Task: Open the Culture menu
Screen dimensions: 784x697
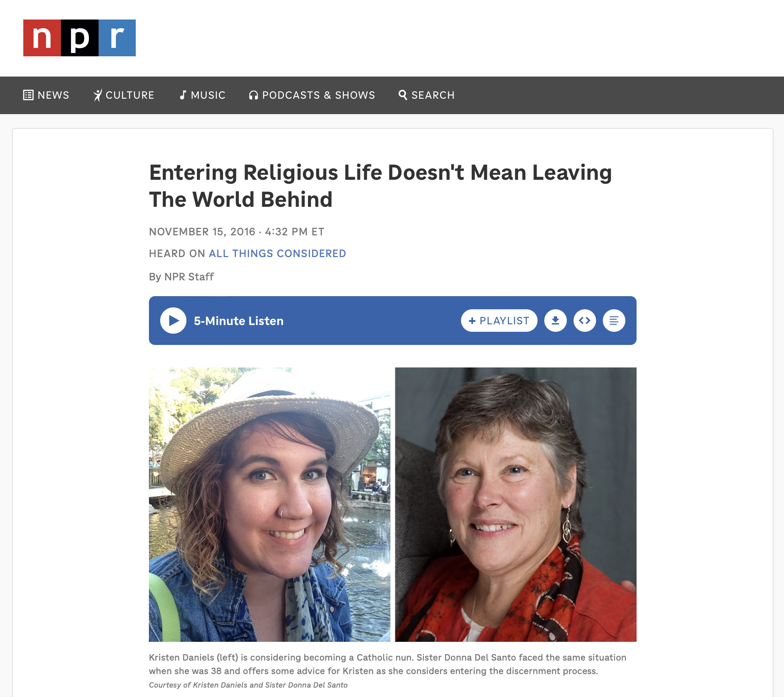Action: click(123, 95)
